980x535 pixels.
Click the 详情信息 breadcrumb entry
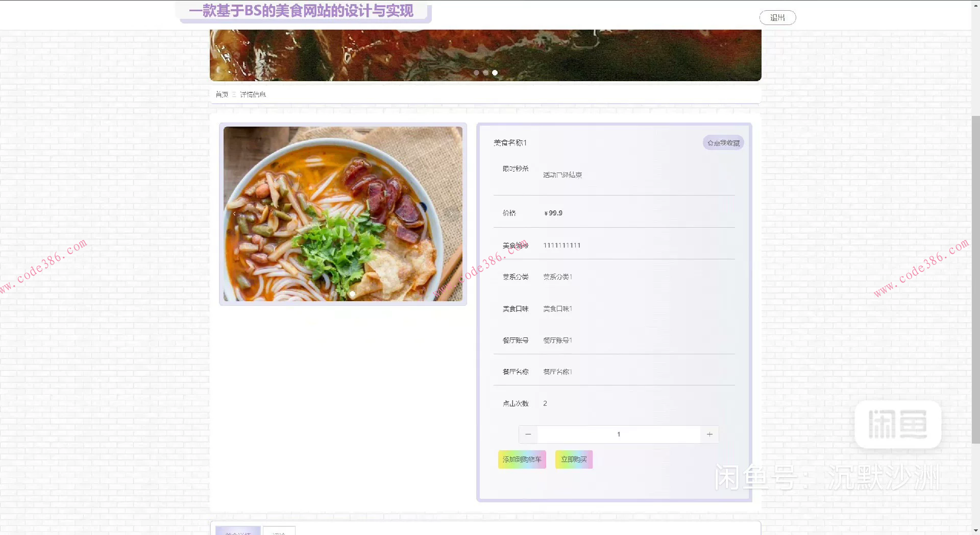[x=253, y=94]
